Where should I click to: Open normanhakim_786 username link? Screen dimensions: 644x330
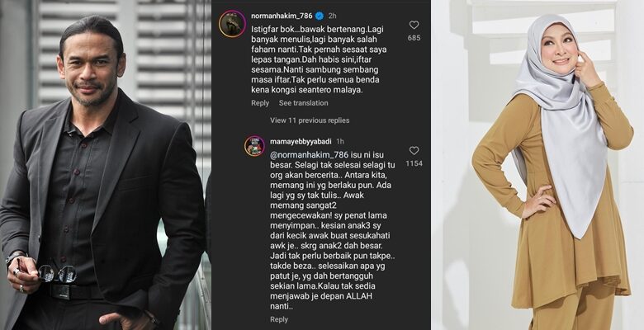point(282,16)
